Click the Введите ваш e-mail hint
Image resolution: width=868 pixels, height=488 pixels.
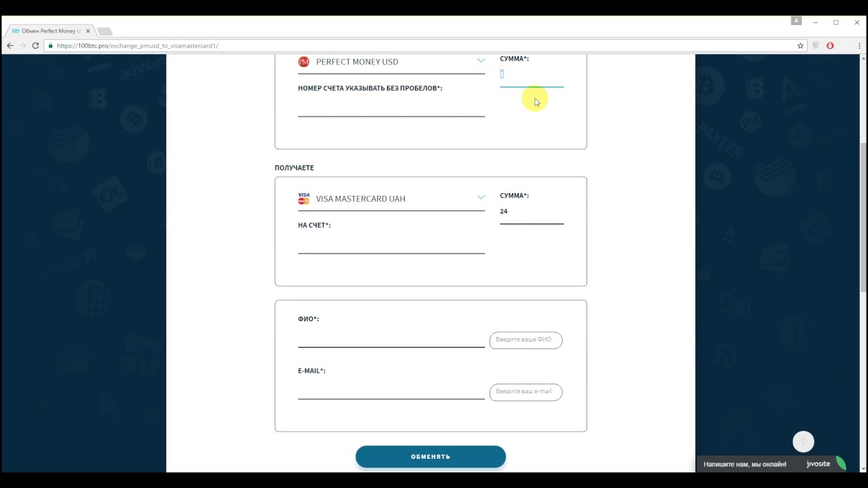point(526,392)
